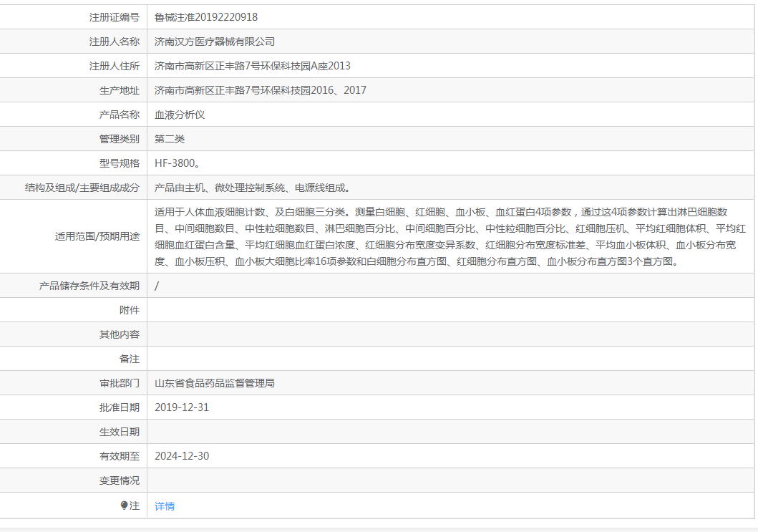
Task: Select approval date 2019-12-31
Action: 182,407
